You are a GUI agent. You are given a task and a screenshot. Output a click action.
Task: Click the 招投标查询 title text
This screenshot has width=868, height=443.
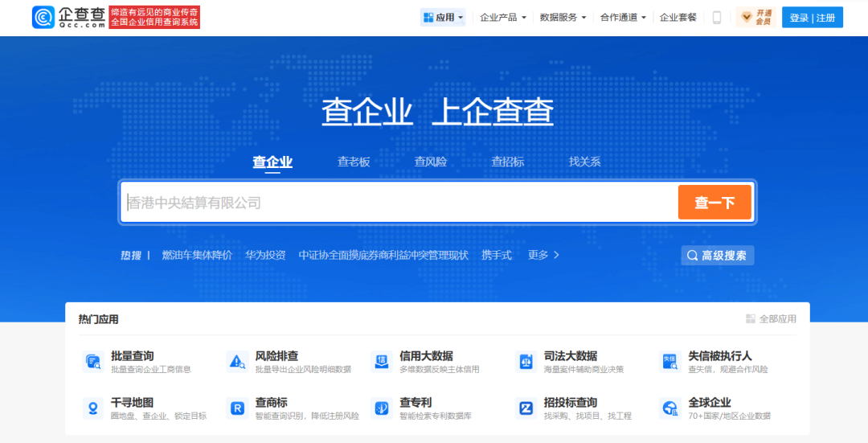coord(571,402)
